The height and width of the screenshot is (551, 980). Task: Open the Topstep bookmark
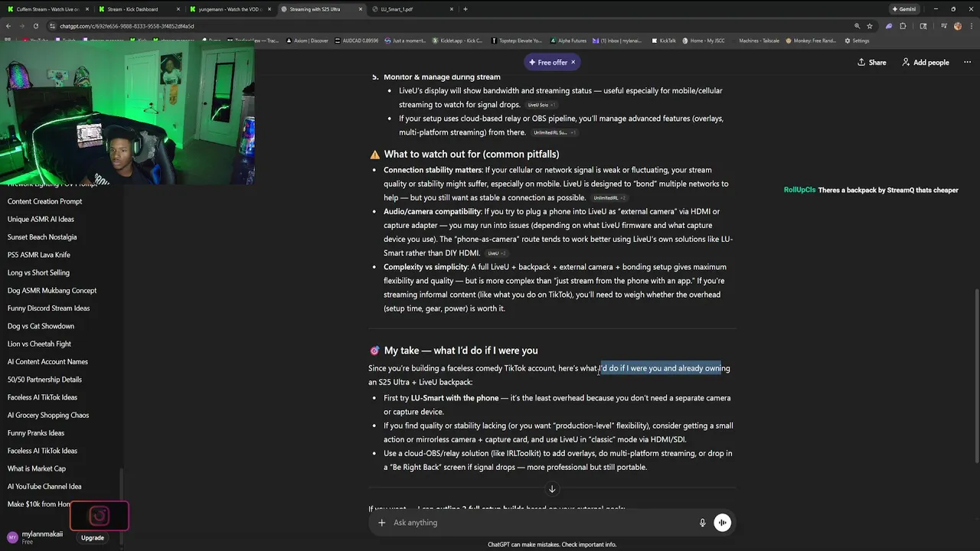(516, 41)
